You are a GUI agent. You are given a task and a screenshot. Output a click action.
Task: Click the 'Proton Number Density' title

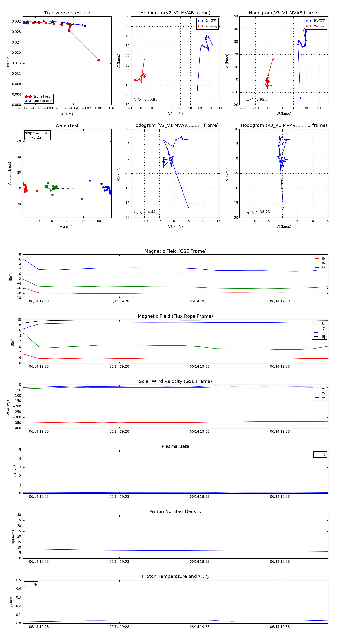click(x=175, y=511)
